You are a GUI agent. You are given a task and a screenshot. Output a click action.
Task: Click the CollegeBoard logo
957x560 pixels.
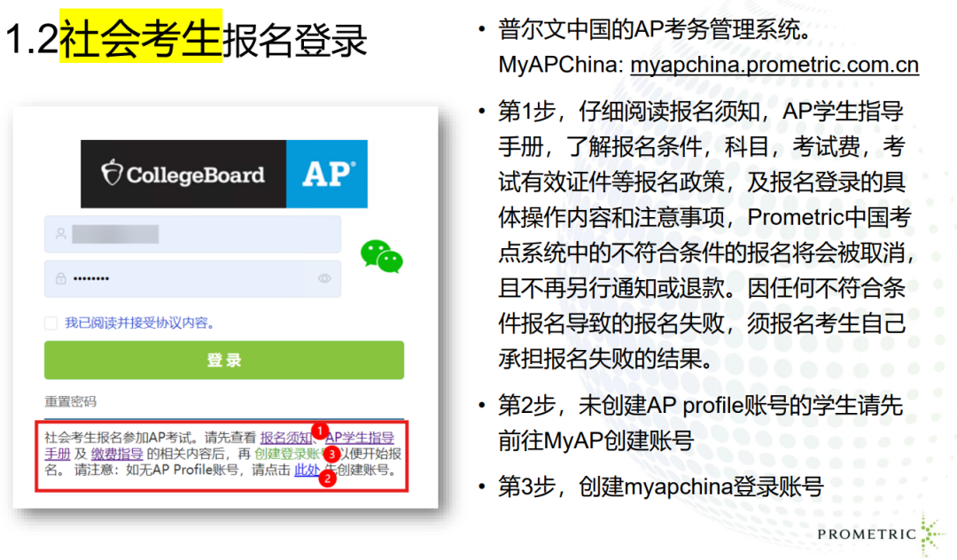tap(184, 174)
